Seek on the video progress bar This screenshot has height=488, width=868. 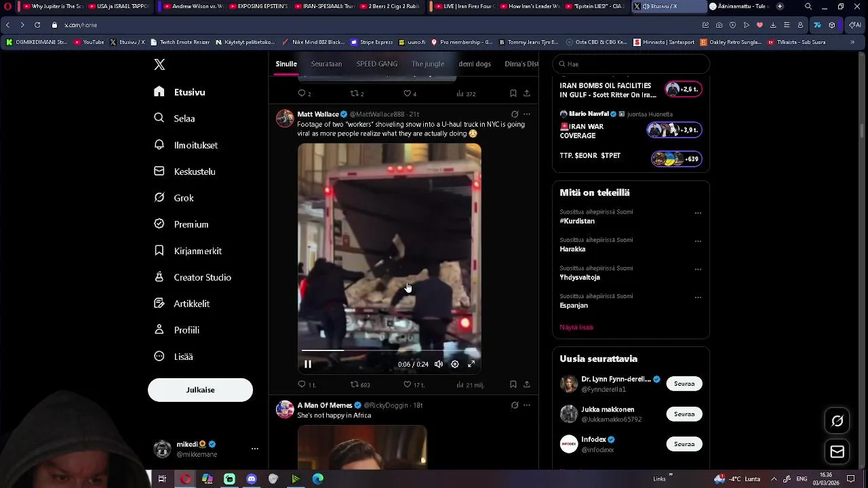pyautogui.click(x=389, y=350)
